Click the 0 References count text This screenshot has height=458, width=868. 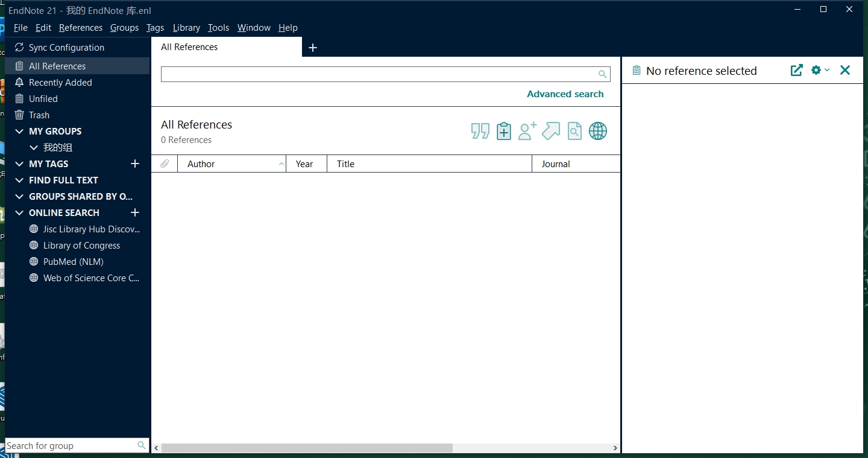186,140
